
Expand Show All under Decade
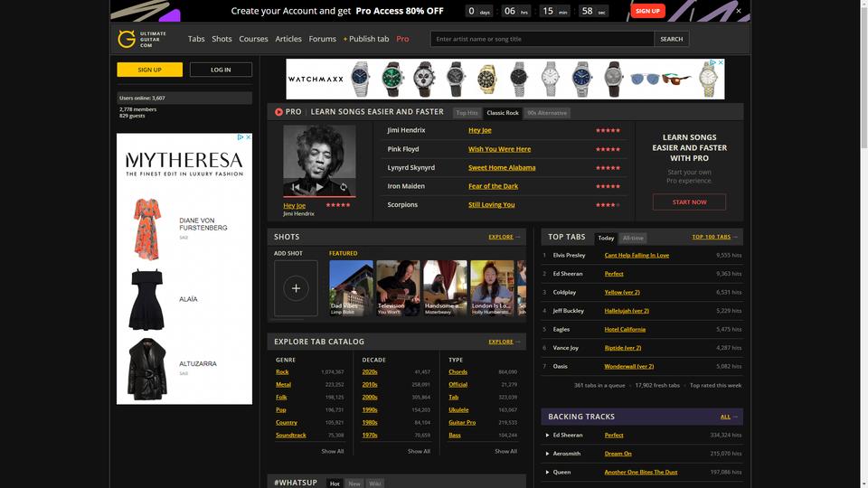pyautogui.click(x=419, y=452)
